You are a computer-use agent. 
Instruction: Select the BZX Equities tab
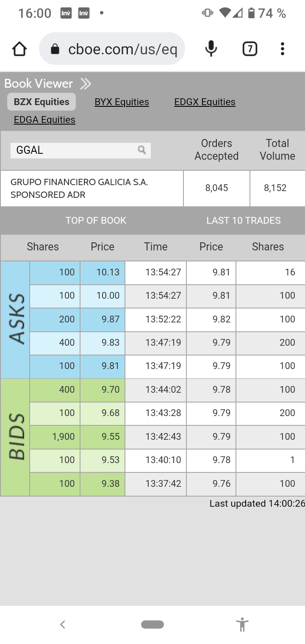(42, 102)
